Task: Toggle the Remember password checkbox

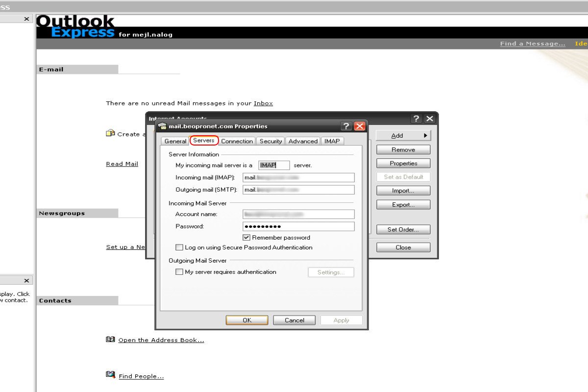Action: [x=246, y=238]
